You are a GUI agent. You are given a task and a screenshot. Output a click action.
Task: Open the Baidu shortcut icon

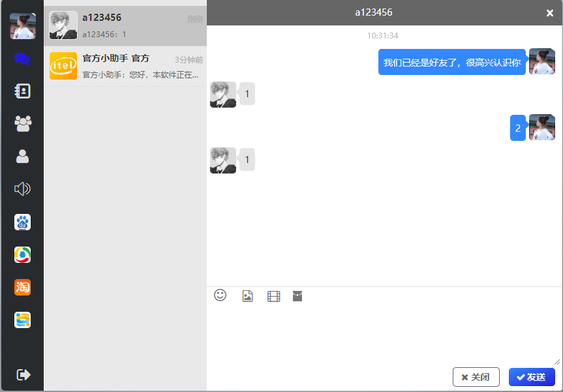(22, 222)
